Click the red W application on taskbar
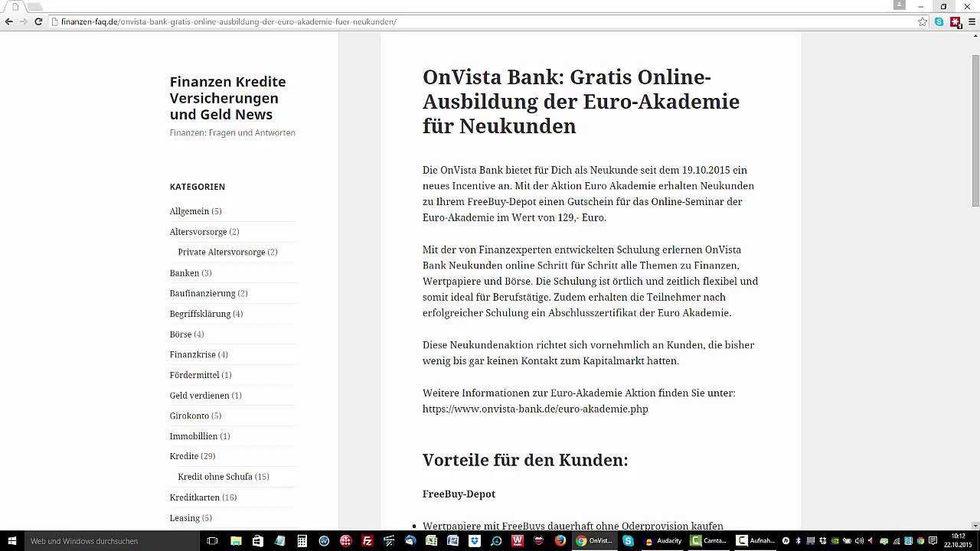 coord(518,540)
